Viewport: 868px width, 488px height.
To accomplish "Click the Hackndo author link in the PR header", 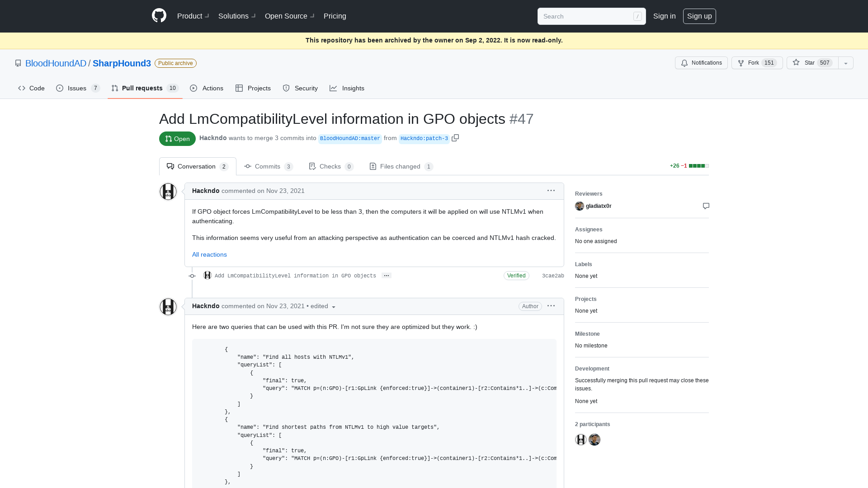I will (213, 138).
